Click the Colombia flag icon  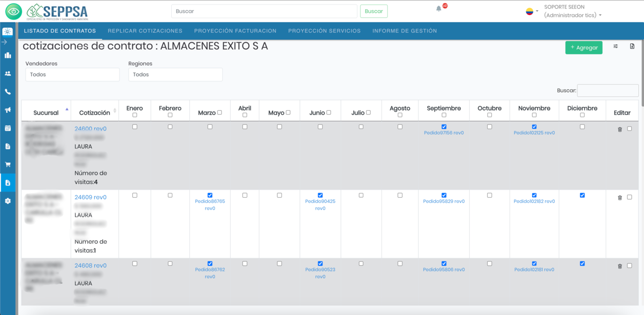pos(530,11)
